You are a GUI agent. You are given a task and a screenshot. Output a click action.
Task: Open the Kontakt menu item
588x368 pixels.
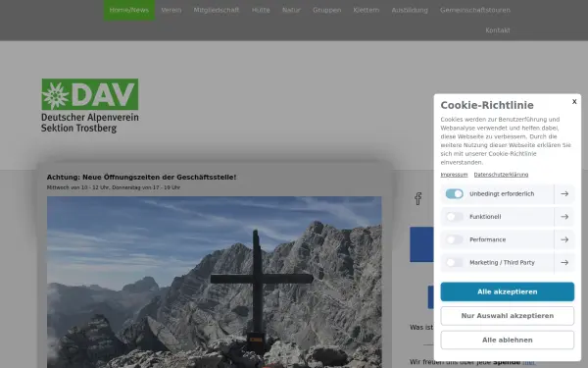[498, 30]
